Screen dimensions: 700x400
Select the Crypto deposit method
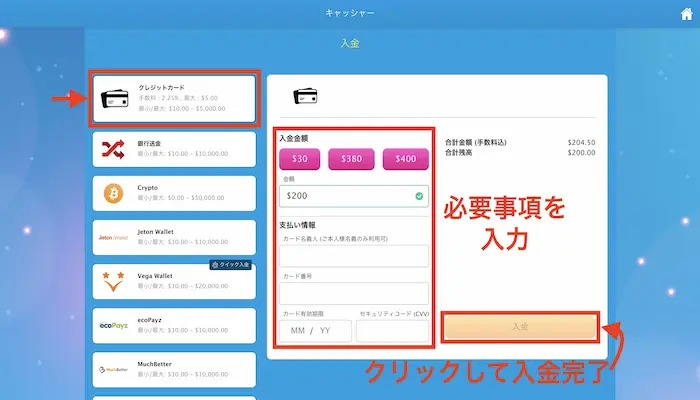pos(174,193)
